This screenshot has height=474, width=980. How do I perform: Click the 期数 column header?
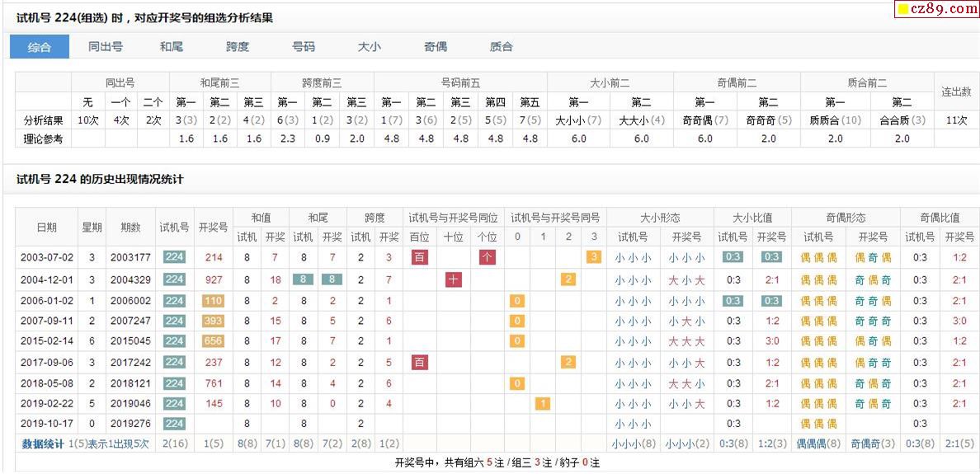[130, 228]
